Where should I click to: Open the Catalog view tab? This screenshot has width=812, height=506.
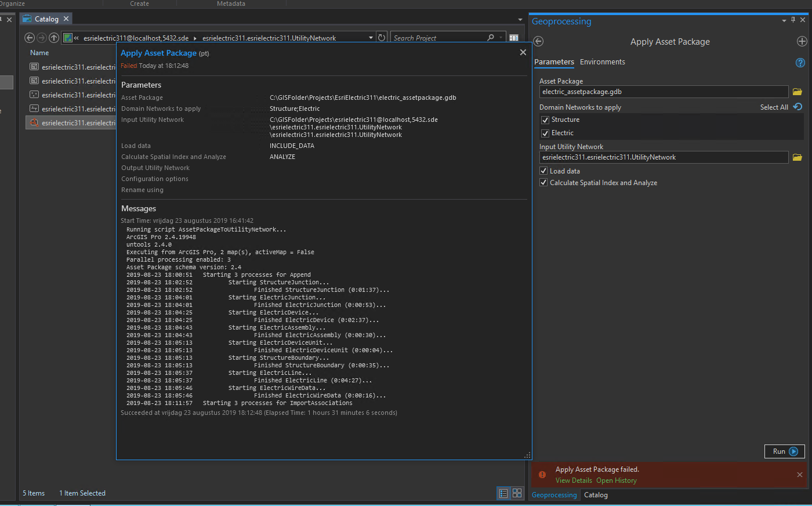(46, 19)
